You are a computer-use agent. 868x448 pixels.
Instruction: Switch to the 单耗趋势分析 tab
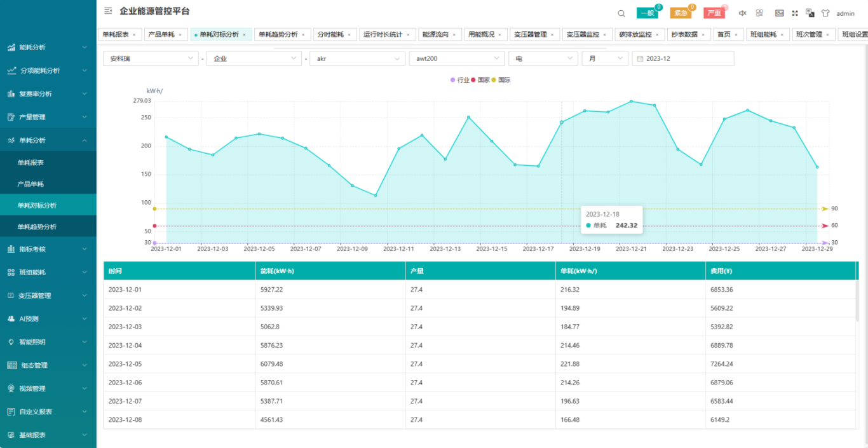coord(282,35)
